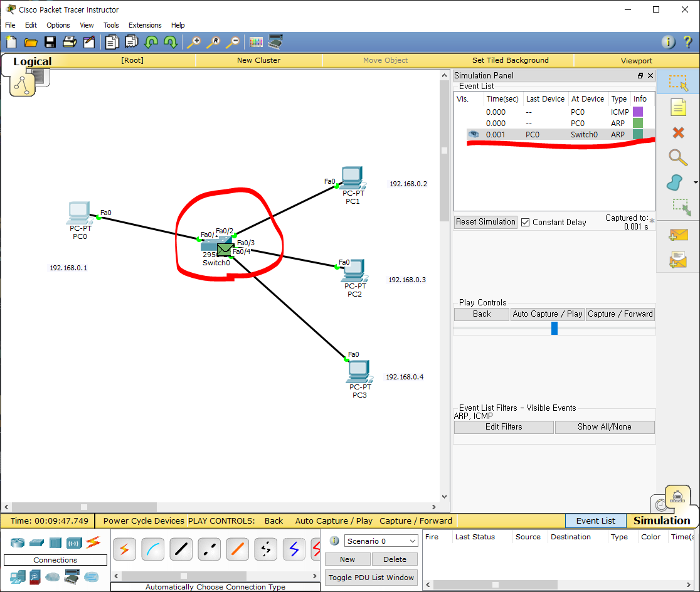The height and width of the screenshot is (592, 700).
Task: Zoom in with magnifier plus icon
Action: pyautogui.click(x=194, y=43)
